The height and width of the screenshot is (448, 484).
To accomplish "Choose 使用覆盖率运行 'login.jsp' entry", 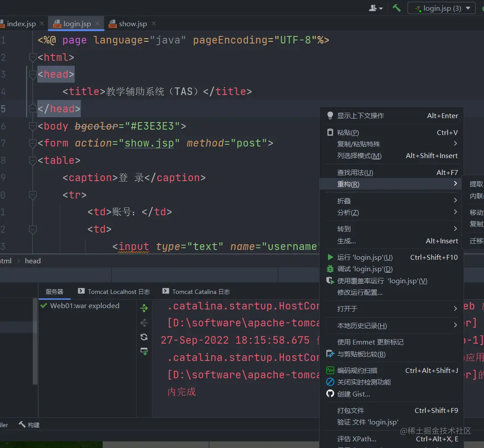I will 392,281.
